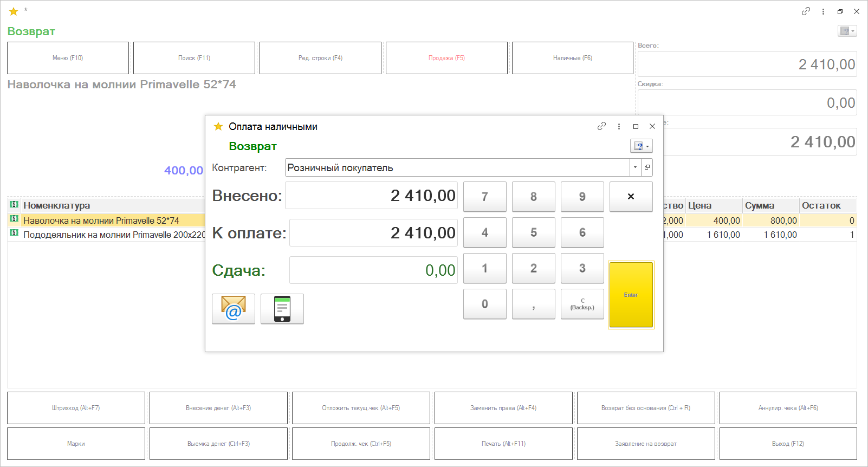868x467 pixels.
Task: Open help dropdown in main return window
Action: point(847,31)
